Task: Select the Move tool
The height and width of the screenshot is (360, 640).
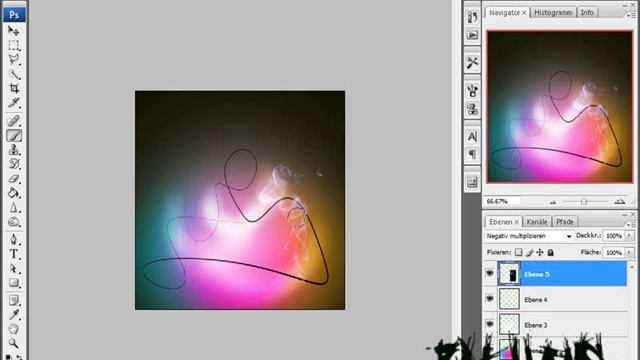Action: pos(14,31)
